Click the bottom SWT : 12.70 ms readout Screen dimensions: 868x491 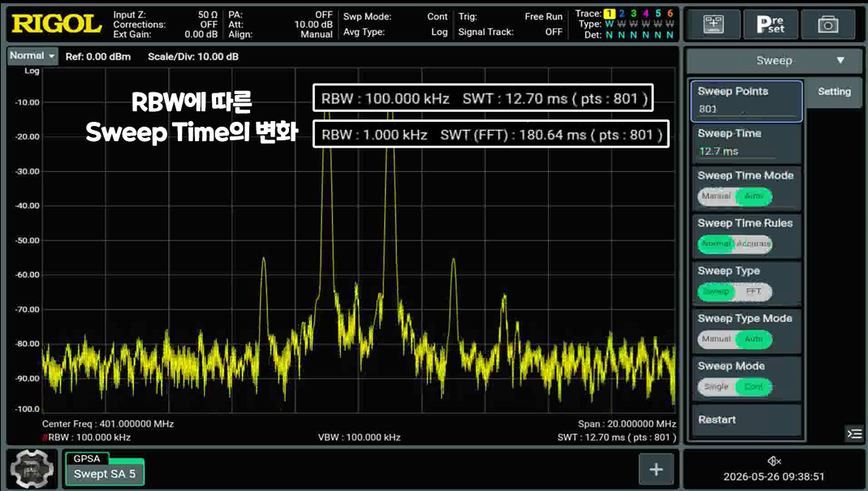616,437
